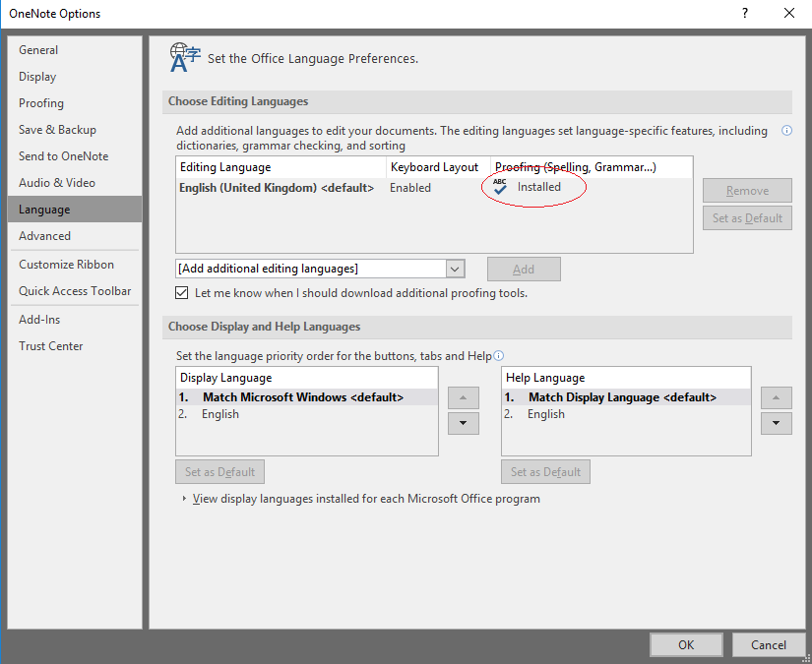812x664 pixels.
Task: Open the Send to OneNote category
Action: point(75,156)
